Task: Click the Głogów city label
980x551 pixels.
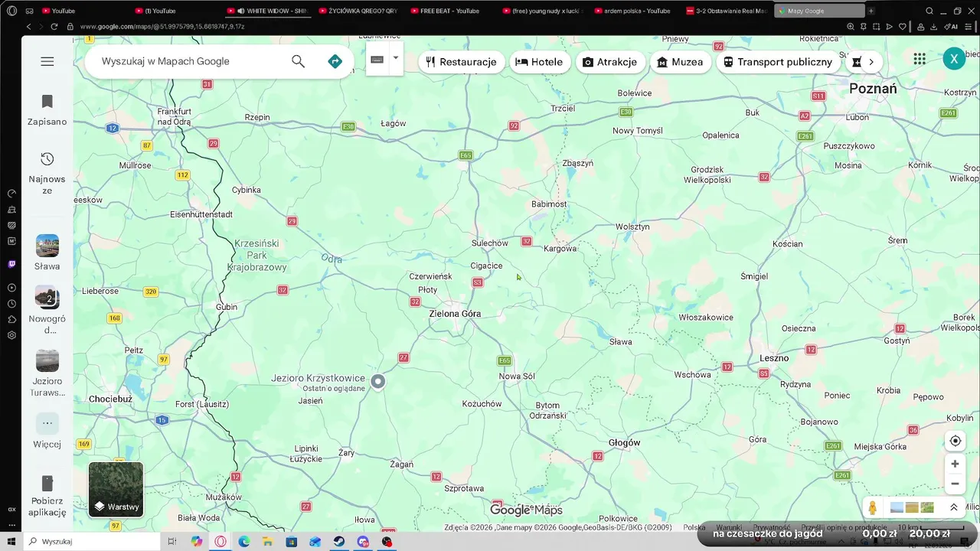Action: (624, 443)
